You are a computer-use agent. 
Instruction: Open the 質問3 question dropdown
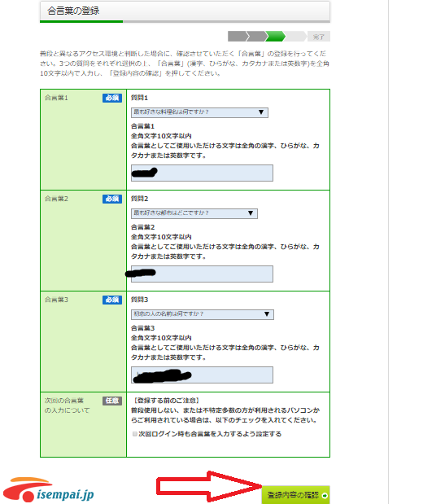click(203, 314)
